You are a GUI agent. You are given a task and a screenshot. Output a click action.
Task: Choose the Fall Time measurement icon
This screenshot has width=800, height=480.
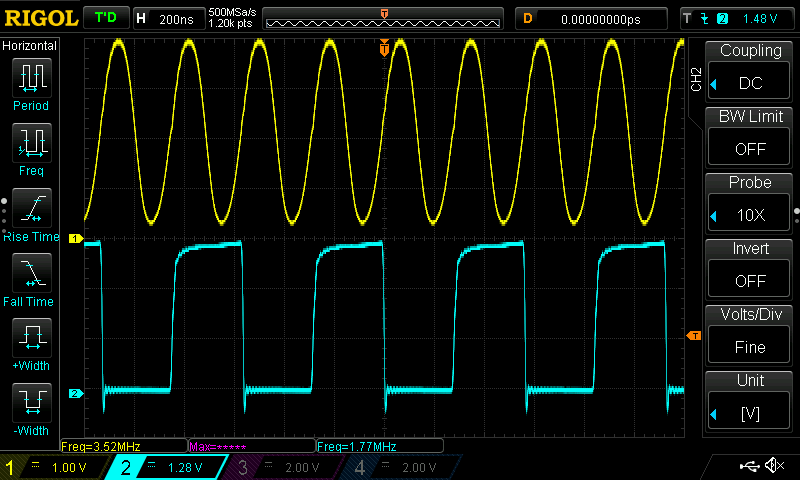pyautogui.click(x=32, y=273)
